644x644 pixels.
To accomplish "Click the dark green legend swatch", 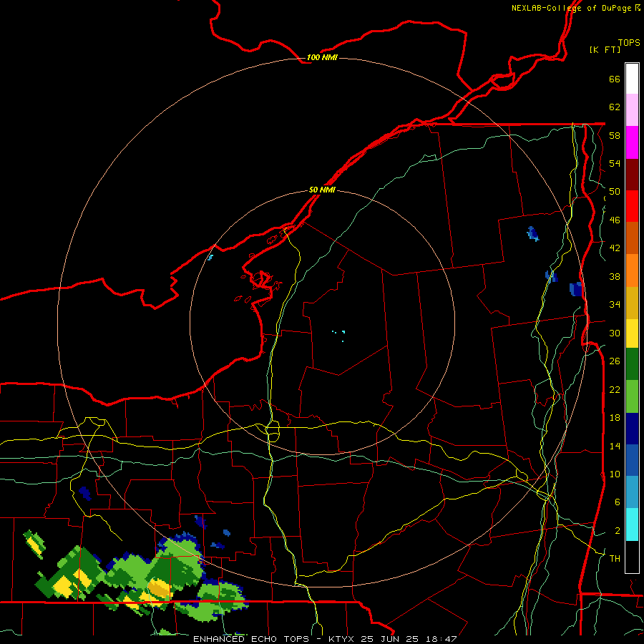I will pyautogui.click(x=632, y=364).
